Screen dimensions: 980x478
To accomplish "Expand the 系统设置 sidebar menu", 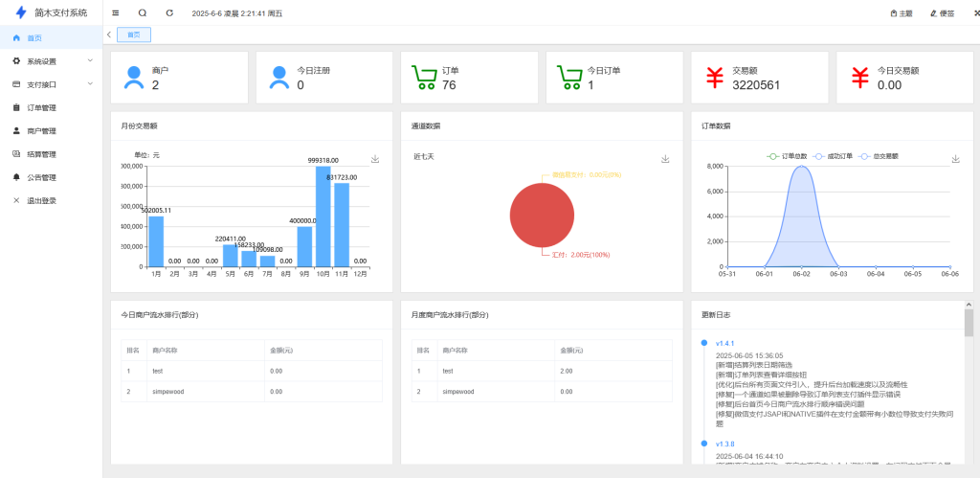I will 51,61.
